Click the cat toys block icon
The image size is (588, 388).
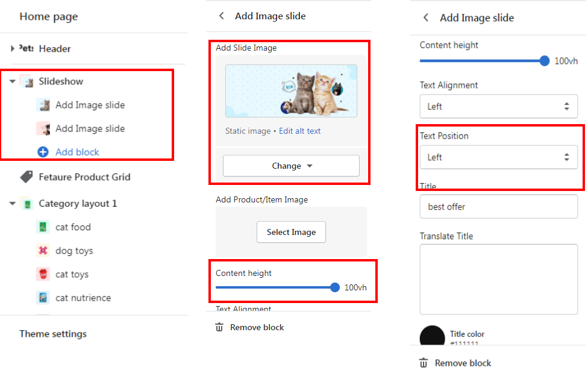tap(43, 274)
